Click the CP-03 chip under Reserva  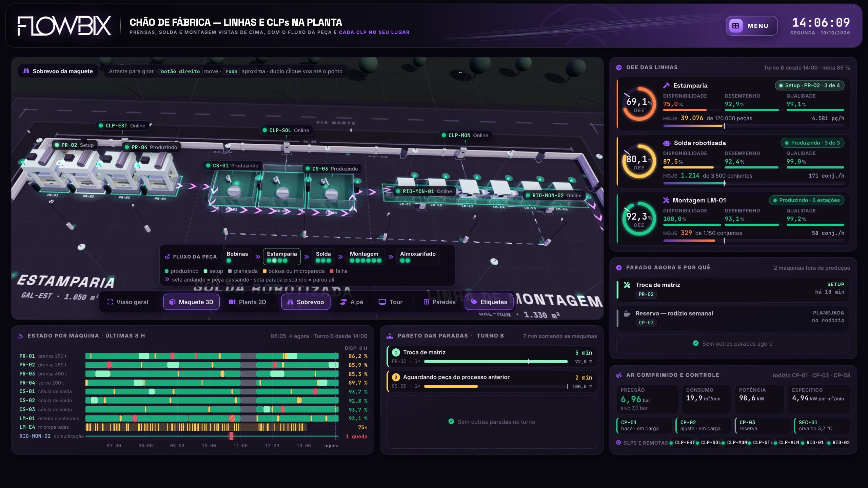(x=646, y=323)
